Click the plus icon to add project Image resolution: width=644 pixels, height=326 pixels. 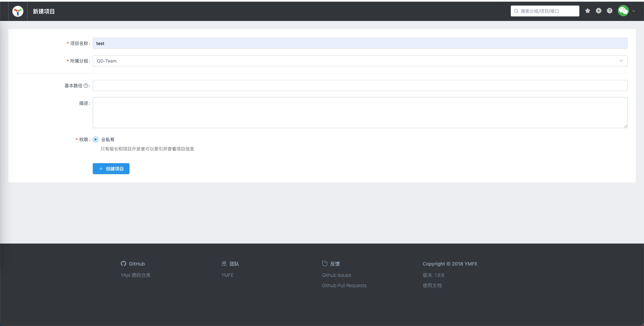pos(599,11)
